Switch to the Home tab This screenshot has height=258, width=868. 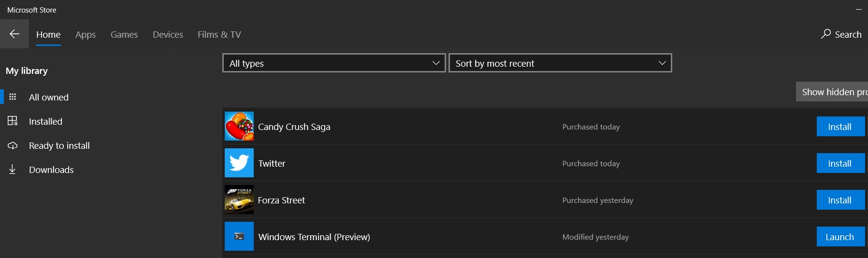click(x=48, y=34)
